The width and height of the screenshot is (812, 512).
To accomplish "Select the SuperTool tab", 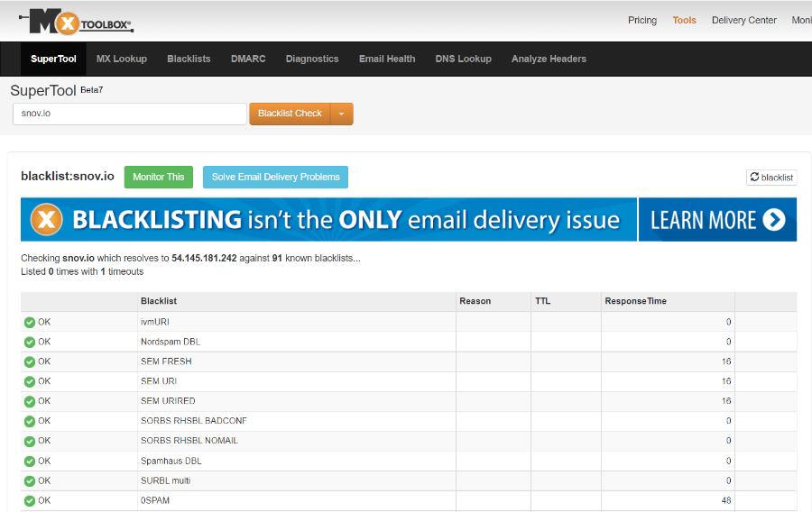I will (53, 59).
